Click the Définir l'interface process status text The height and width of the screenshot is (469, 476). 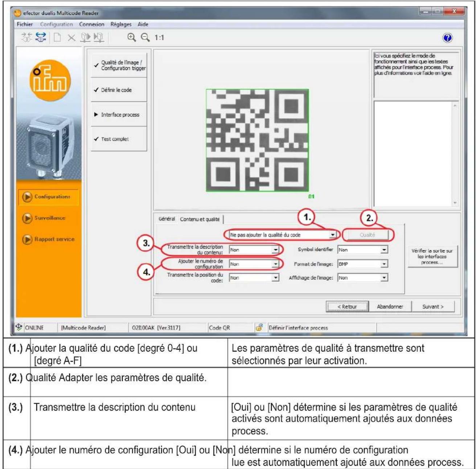point(298,328)
